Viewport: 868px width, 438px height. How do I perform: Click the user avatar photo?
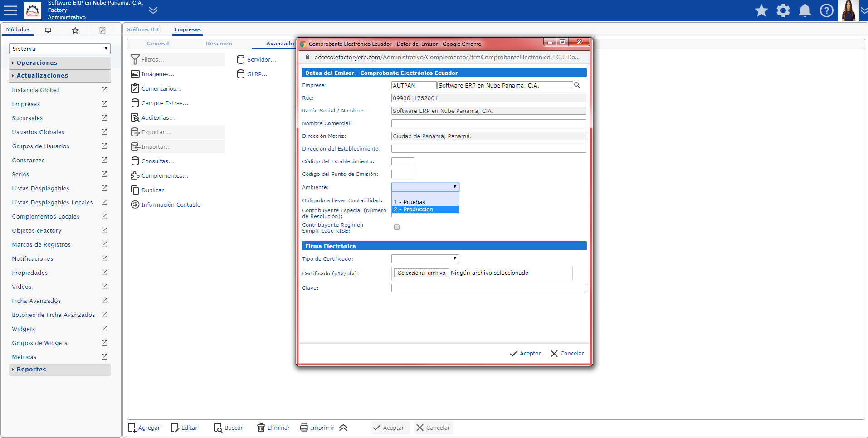(848, 10)
